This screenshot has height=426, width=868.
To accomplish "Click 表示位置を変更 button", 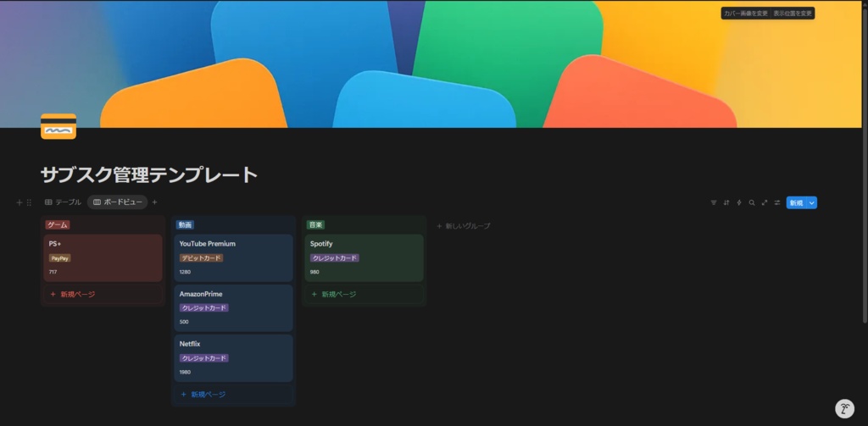I will [793, 14].
